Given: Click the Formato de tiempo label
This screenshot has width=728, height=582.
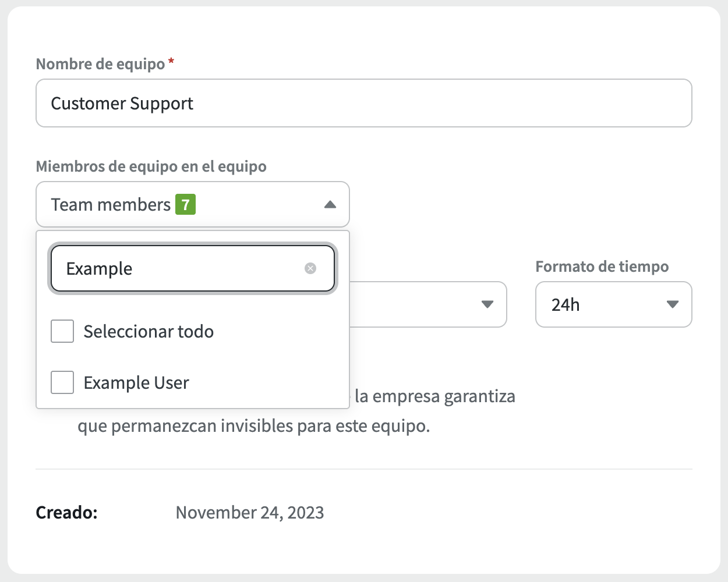Looking at the screenshot, I should [602, 267].
